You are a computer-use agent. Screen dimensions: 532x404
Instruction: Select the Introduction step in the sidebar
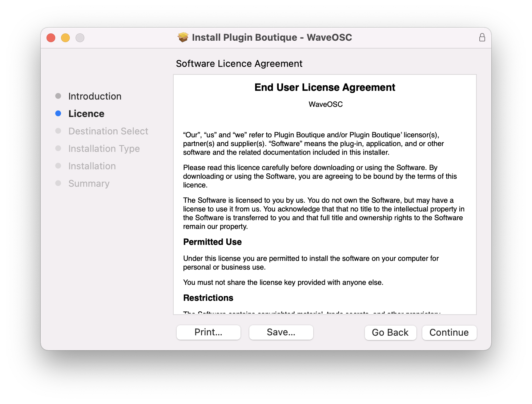click(95, 96)
